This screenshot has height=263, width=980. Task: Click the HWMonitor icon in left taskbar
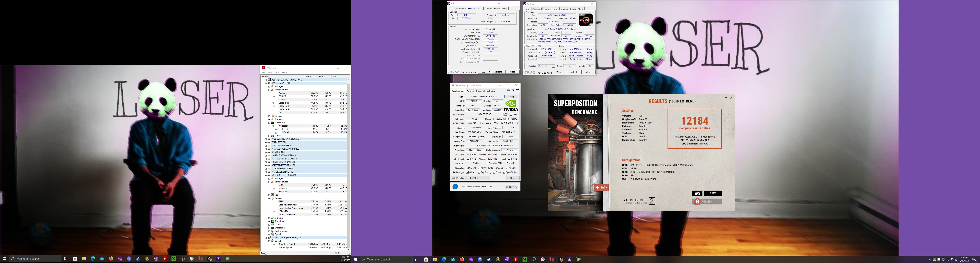click(x=165, y=259)
